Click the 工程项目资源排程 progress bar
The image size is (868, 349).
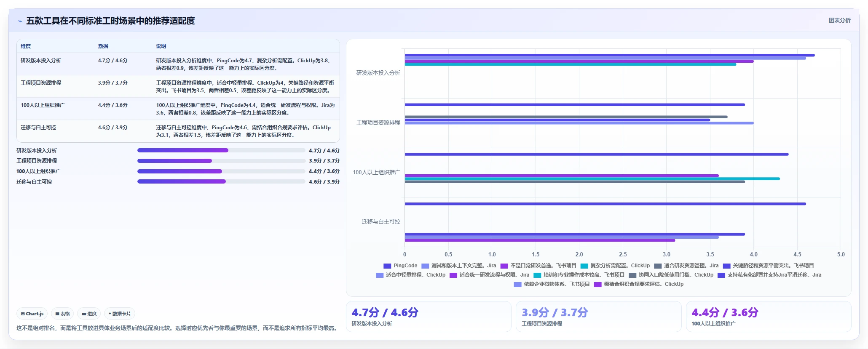tap(221, 161)
